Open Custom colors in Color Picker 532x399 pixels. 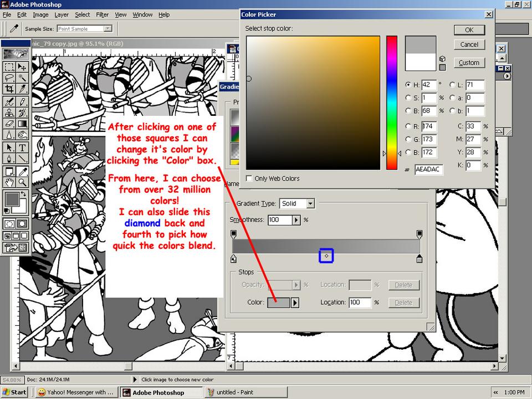coord(469,63)
